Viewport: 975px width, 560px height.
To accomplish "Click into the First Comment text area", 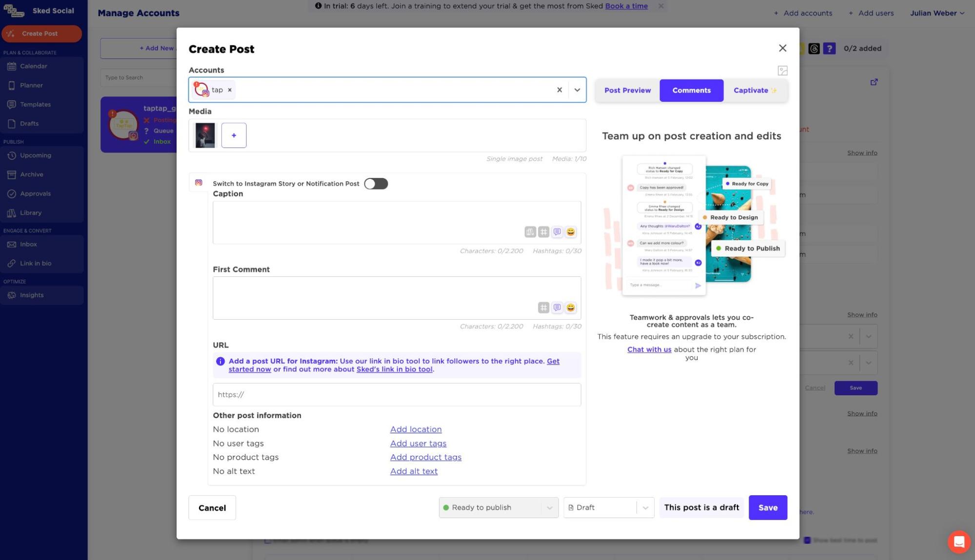I will pos(397,298).
